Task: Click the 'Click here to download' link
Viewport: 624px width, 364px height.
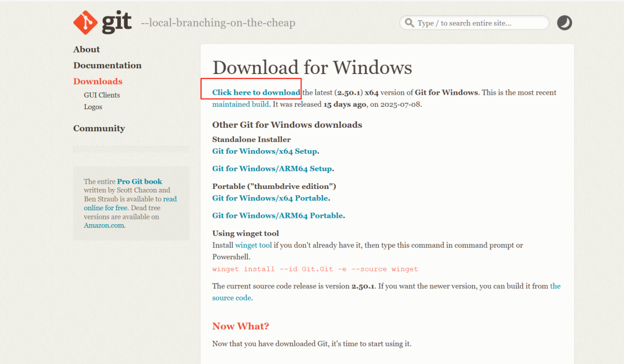Action: click(256, 92)
